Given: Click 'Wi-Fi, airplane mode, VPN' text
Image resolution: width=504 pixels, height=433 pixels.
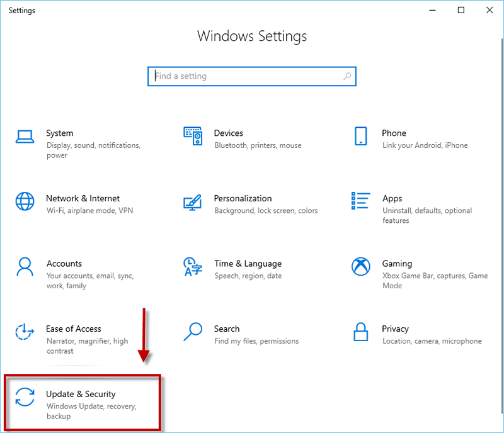Looking at the screenshot, I should 89,210.
